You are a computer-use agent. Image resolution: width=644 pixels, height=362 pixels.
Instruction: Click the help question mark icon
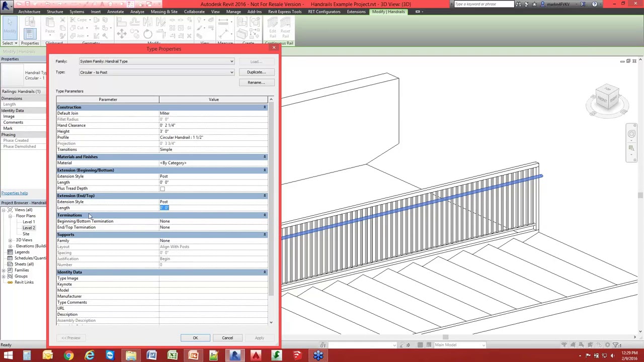coord(594,4)
